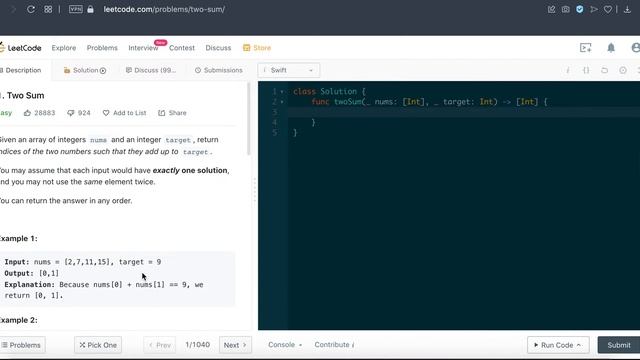The image size is (640, 360).
Task: Dislike the problem with thumbs down 924
Action: 78,113
